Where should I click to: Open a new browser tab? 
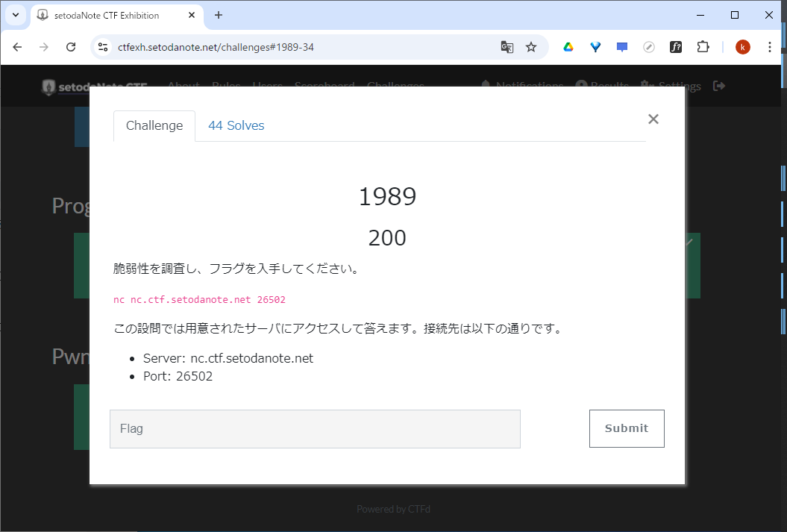tap(219, 15)
